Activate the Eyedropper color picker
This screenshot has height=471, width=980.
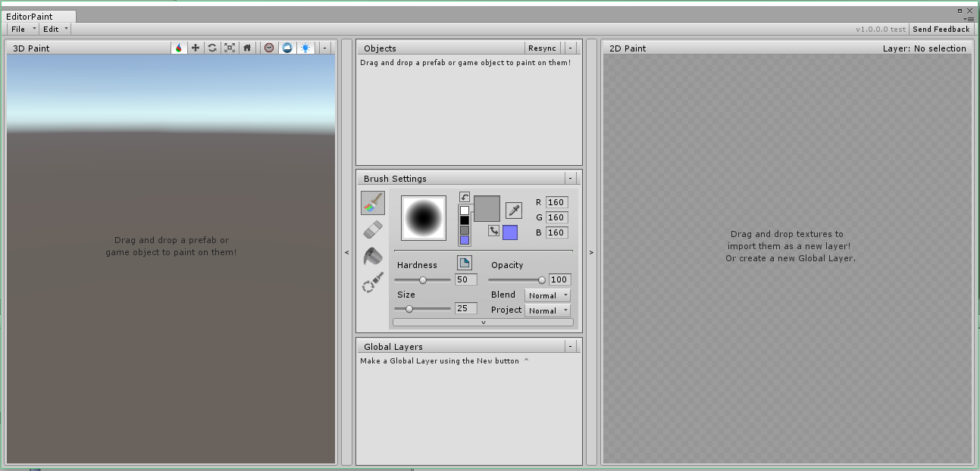point(514,211)
